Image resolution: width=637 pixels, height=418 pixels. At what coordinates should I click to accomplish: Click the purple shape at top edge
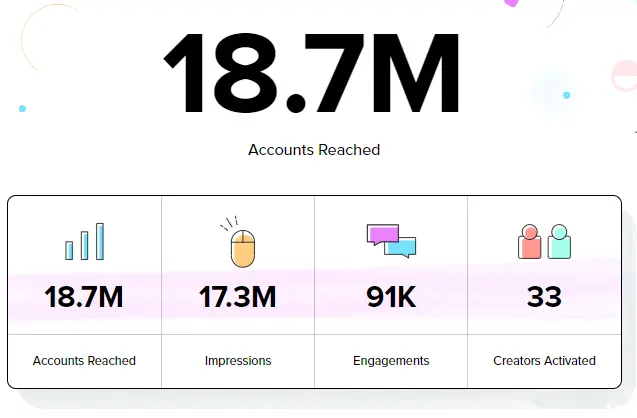click(511, 3)
